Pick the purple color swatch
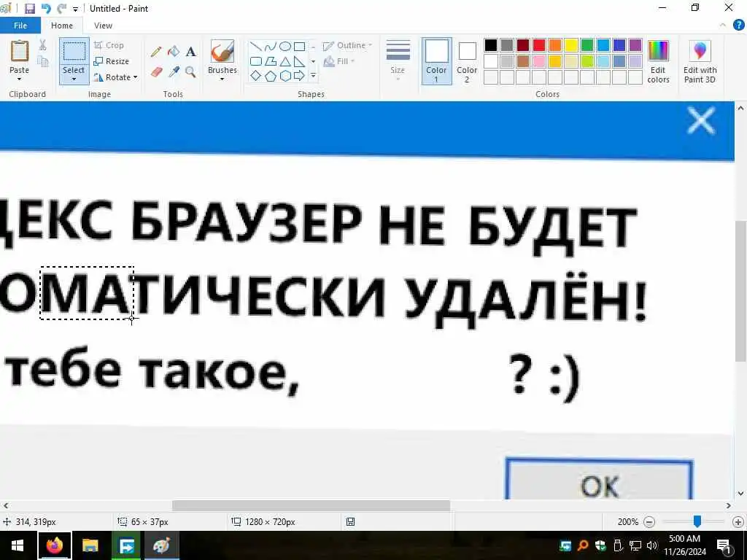 coord(635,45)
